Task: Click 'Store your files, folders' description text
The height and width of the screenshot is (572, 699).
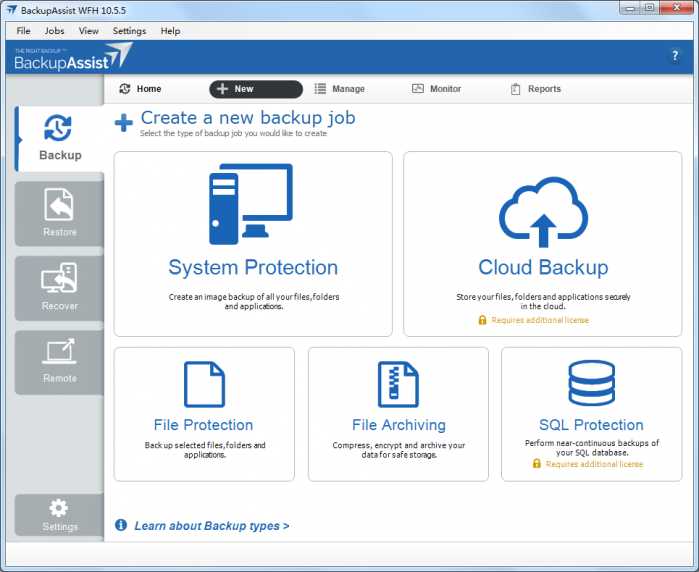Action: pyautogui.click(x=543, y=301)
